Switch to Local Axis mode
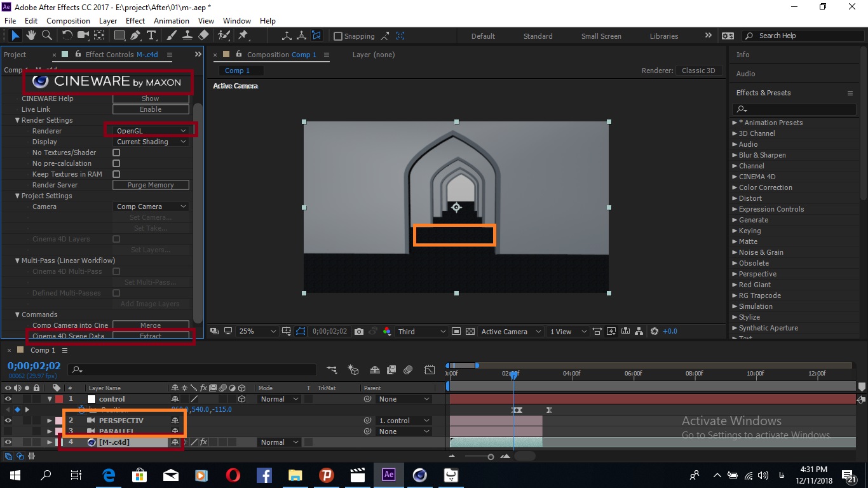Image resolution: width=868 pixels, height=488 pixels. tap(287, 36)
